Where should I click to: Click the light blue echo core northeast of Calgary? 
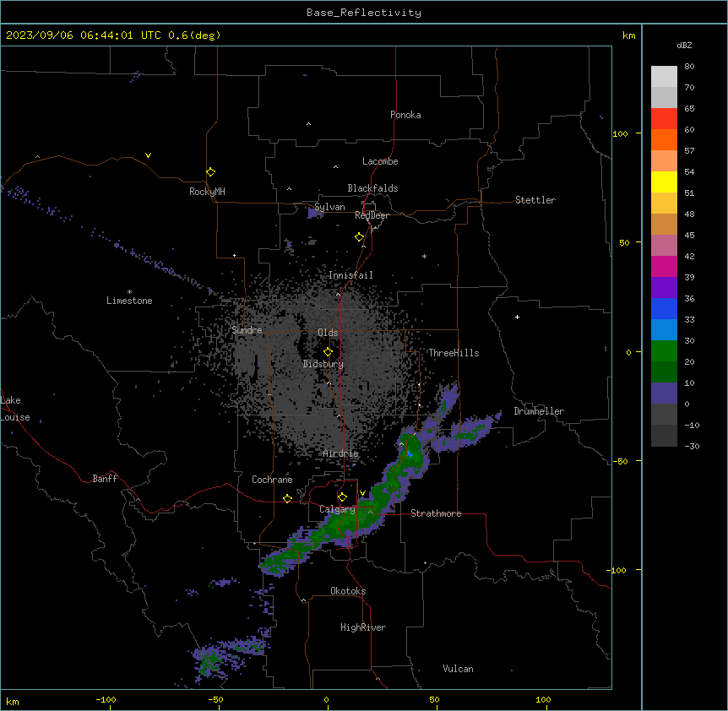[409, 454]
